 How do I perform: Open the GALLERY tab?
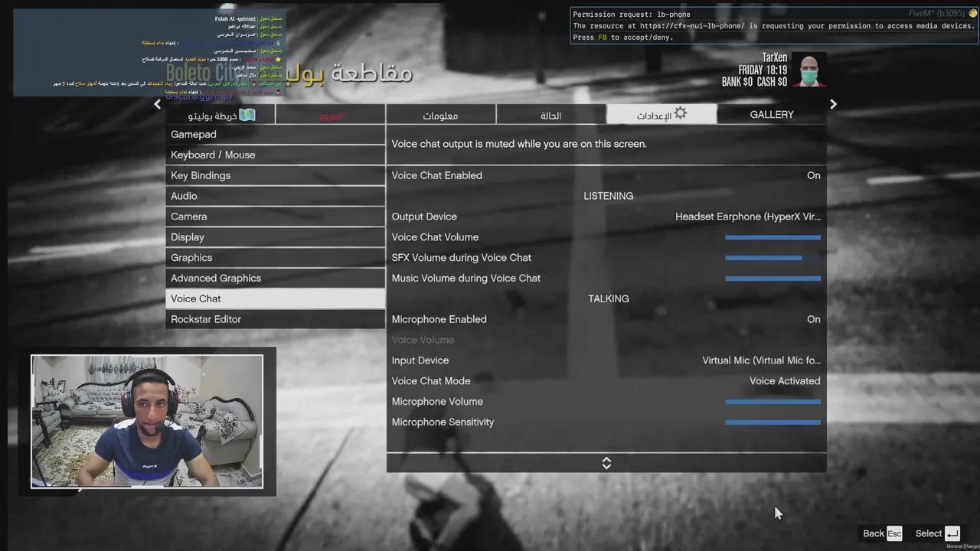click(x=772, y=114)
